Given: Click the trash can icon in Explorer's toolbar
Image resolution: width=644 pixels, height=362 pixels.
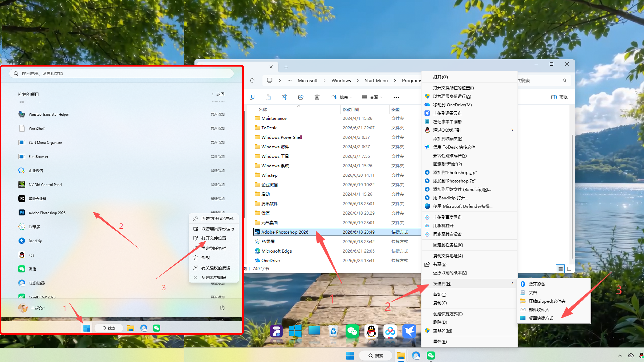Looking at the screenshot, I should [317, 97].
